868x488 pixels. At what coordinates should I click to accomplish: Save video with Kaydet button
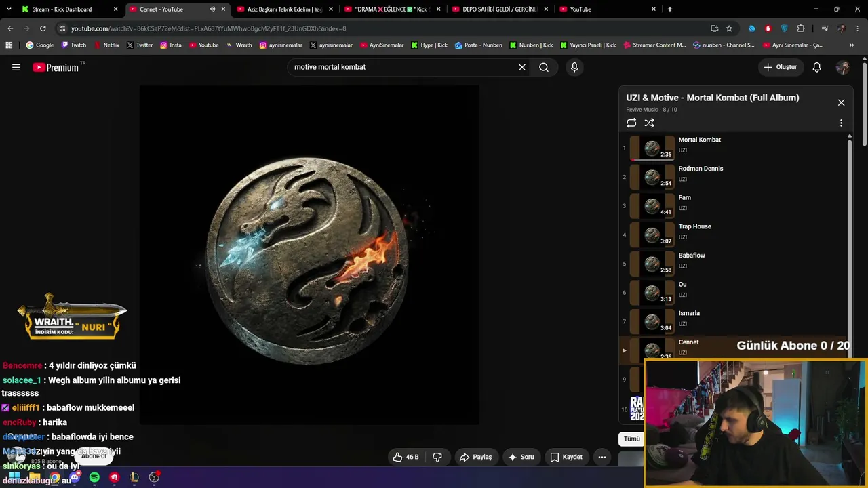[566, 457]
